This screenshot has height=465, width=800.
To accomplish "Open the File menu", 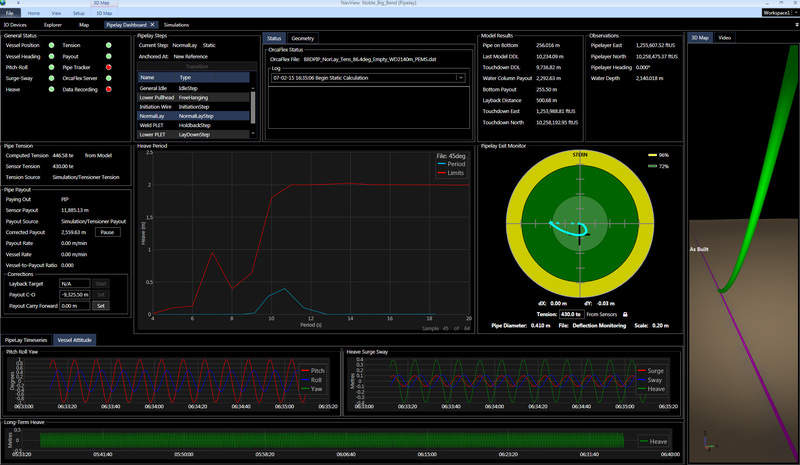I will click(10, 13).
